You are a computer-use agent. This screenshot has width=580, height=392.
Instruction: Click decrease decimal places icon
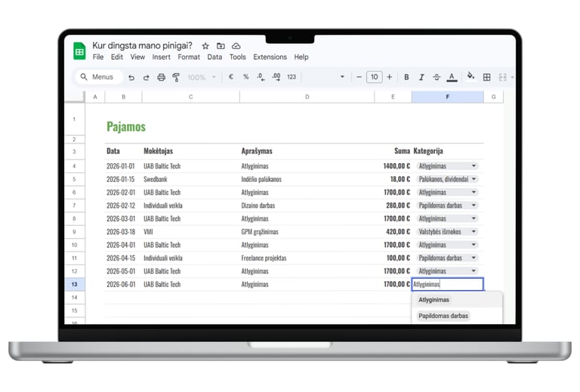(x=261, y=77)
